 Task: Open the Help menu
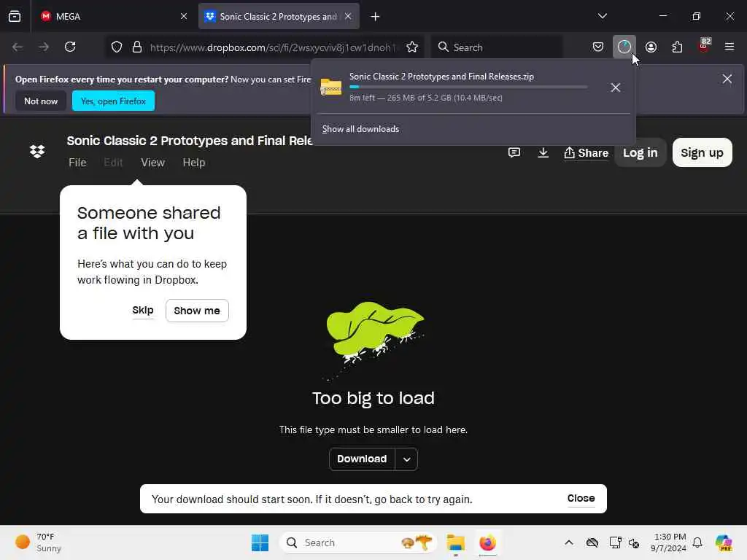(x=194, y=163)
